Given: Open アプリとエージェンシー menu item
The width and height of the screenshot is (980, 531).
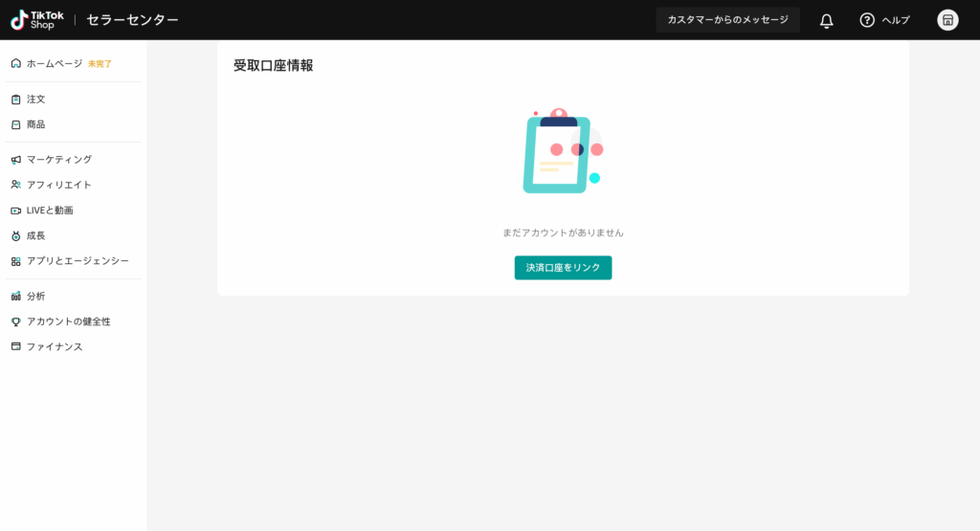Looking at the screenshot, I should [78, 261].
